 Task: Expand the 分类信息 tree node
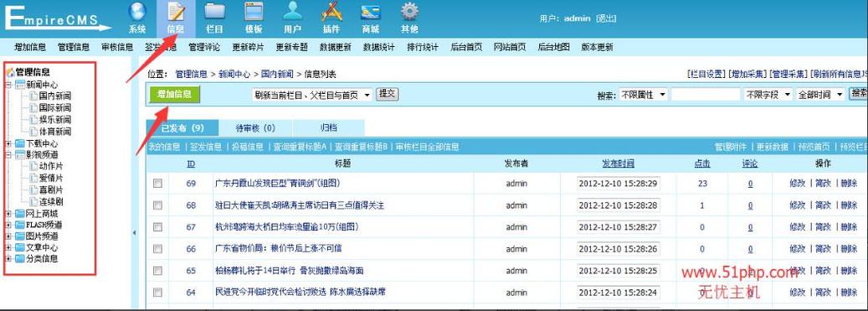(x=8, y=259)
